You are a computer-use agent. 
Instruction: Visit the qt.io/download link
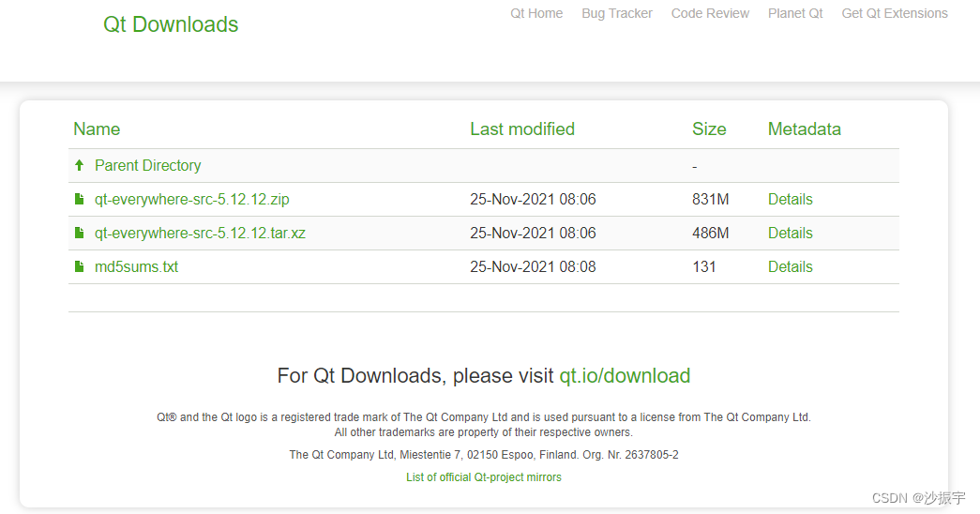[x=625, y=376]
